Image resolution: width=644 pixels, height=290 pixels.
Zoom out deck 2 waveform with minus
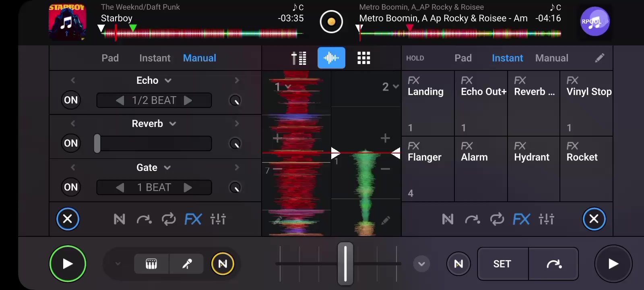point(385,169)
